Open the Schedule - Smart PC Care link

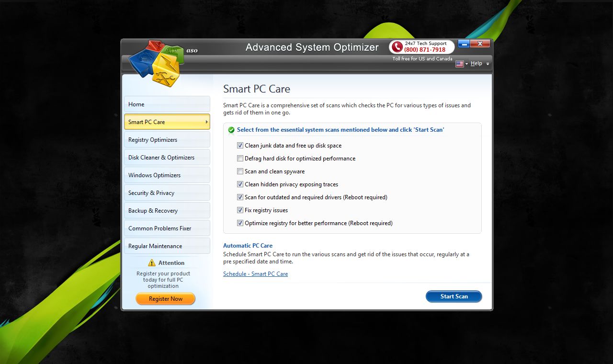[255, 274]
